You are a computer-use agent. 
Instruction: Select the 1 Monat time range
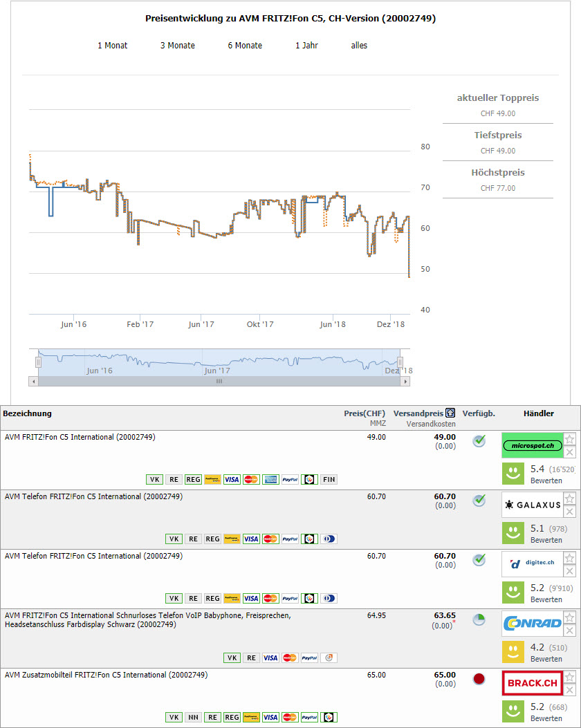[x=112, y=46]
